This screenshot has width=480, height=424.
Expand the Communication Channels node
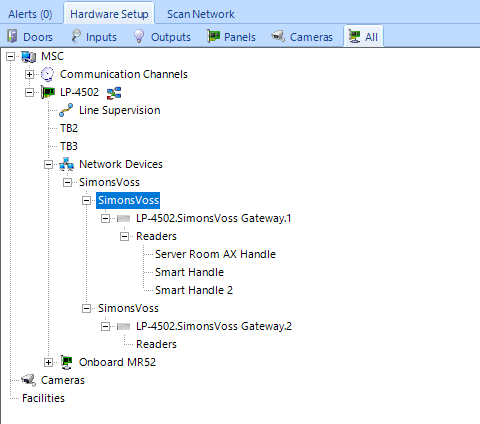29,74
